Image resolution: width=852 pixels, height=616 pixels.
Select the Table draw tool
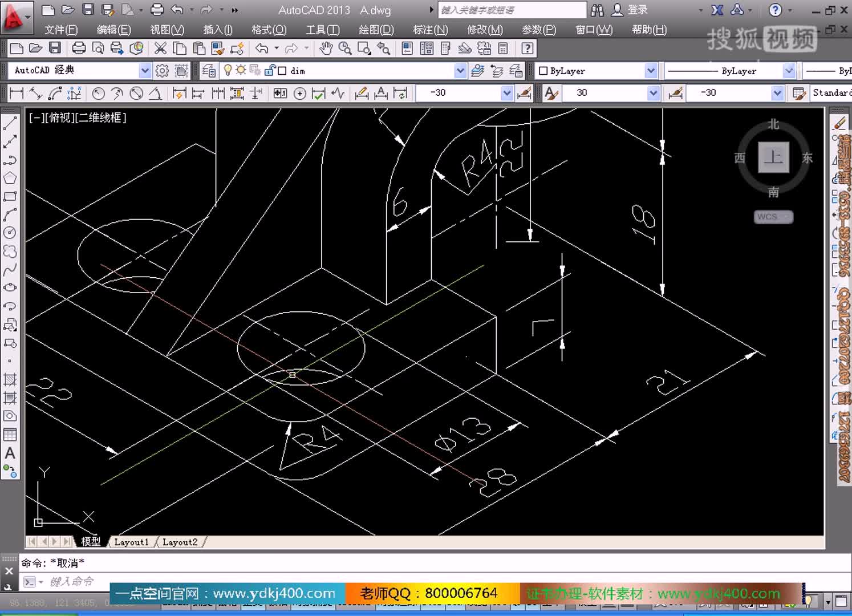(x=10, y=435)
